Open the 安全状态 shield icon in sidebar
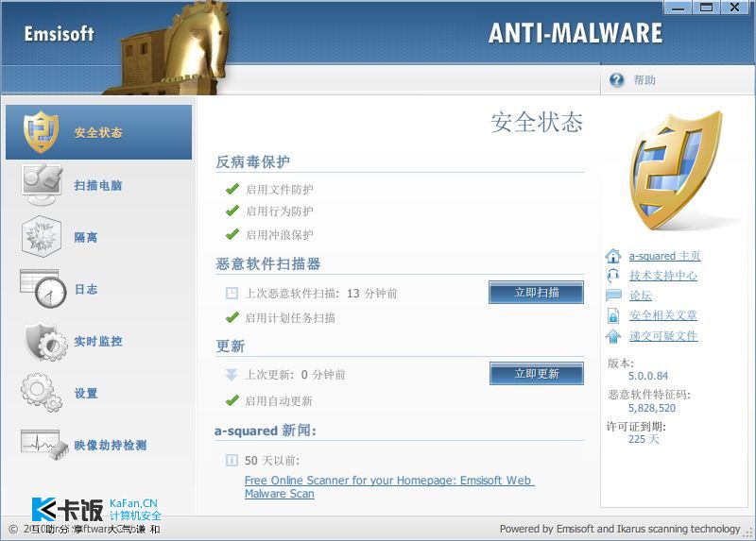 tap(41, 131)
